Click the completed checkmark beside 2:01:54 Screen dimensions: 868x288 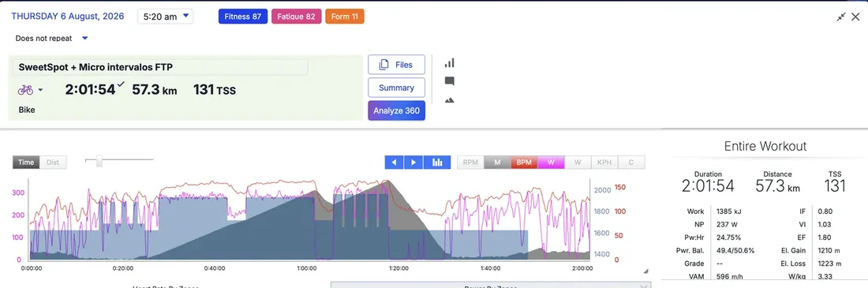click(121, 84)
